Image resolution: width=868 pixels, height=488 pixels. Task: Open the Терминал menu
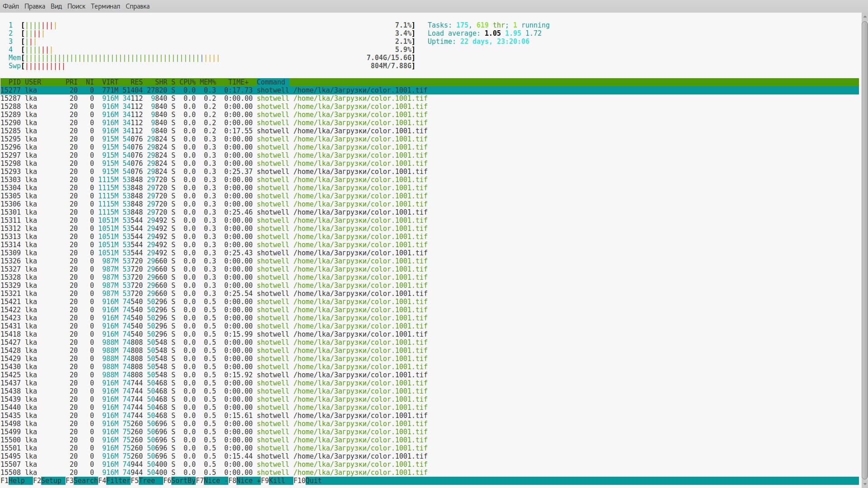point(105,6)
